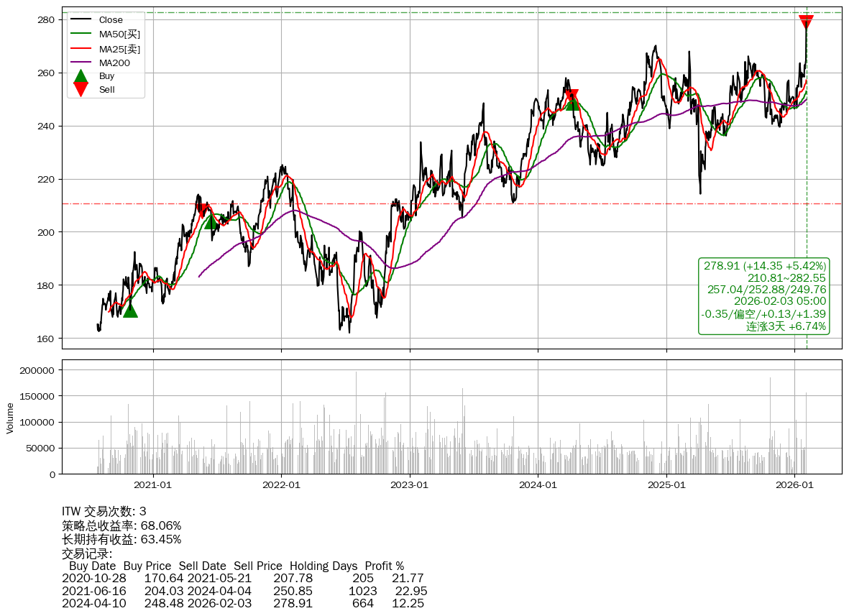The image size is (849, 616).
Task: Click the ITW 交易次数 heading line
Action: 104,512
